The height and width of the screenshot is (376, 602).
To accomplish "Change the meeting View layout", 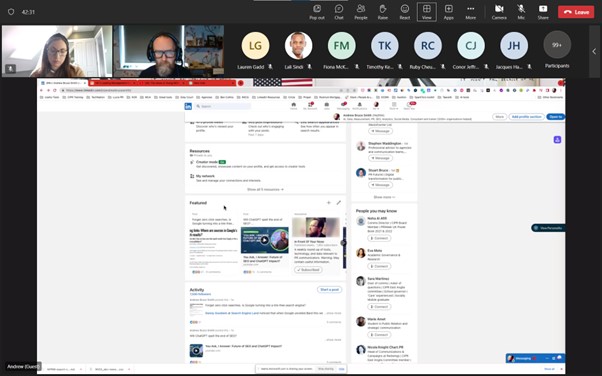I will [x=427, y=12].
